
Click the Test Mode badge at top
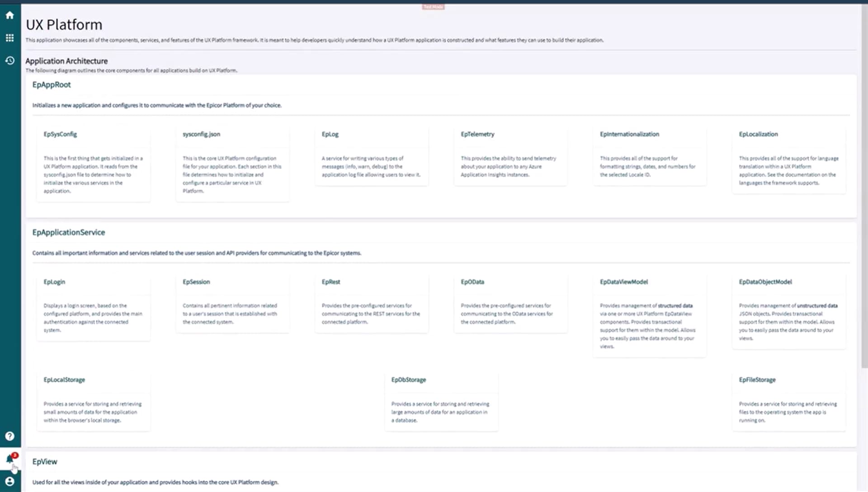433,7
